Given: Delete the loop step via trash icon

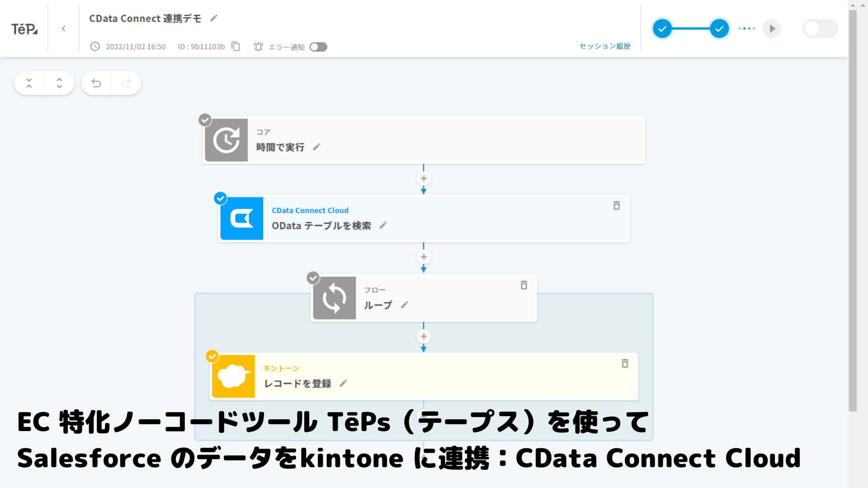Looking at the screenshot, I should (x=524, y=285).
